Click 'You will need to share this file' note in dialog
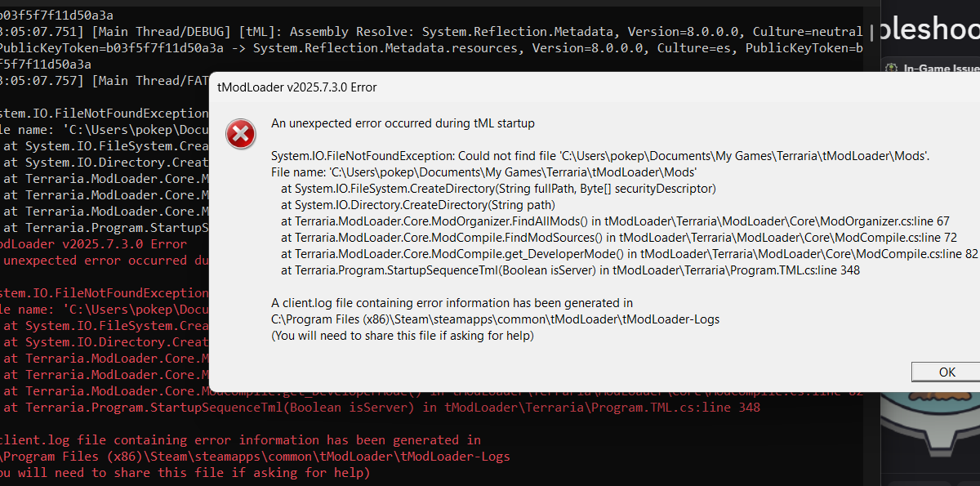This screenshot has height=486, width=980. (x=403, y=336)
